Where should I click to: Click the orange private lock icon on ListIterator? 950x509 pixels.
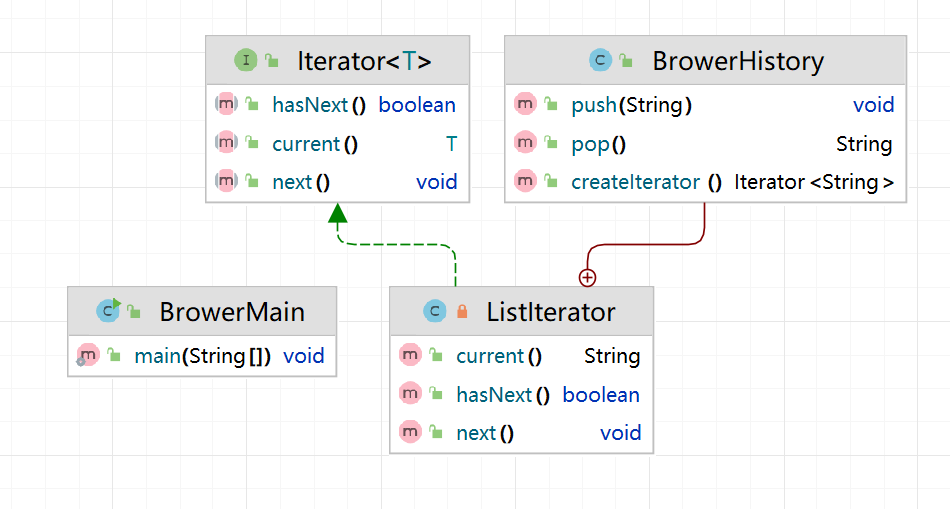point(462,311)
